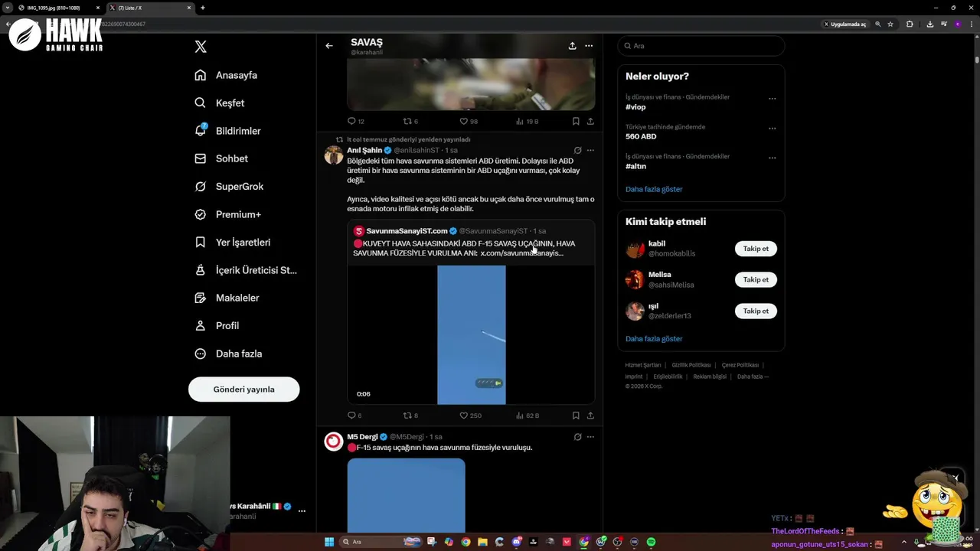Click the Windows taskbar Ara search box
This screenshot has height=551, width=980.
[381, 542]
